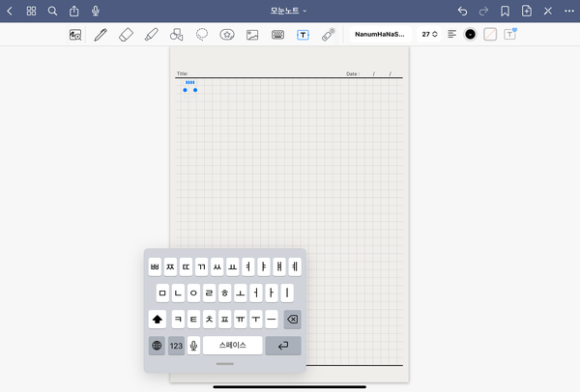Tap the microphone record icon in top bar
The width and height of the screenshot is (580, 392).
point(95,11)
